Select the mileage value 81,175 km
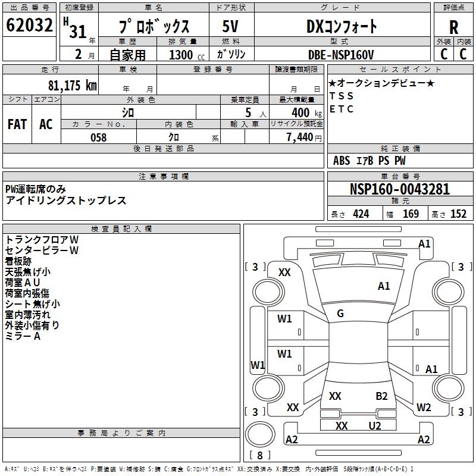Viewport: 476px width, 476px height. 72,85
